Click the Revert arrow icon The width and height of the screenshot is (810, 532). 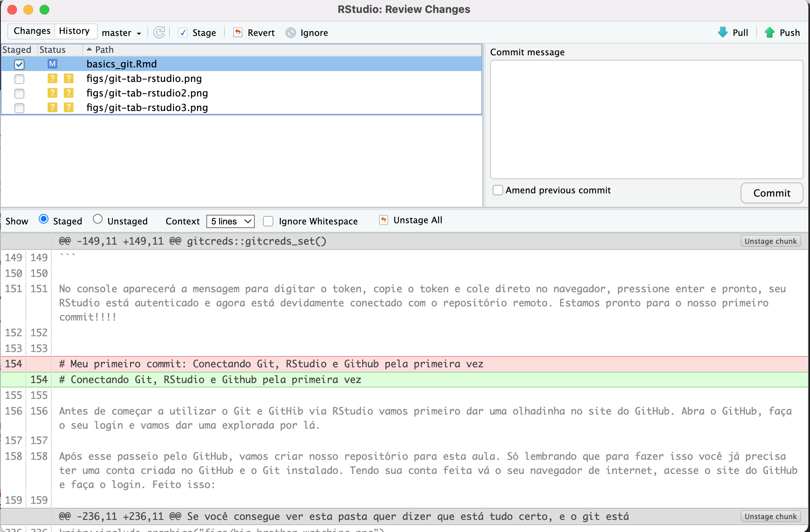click(238, 32)
